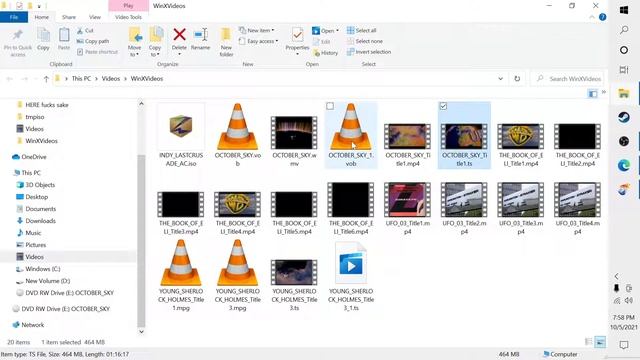
Task: Open the Move to dropdown
Action: [135, 42]
